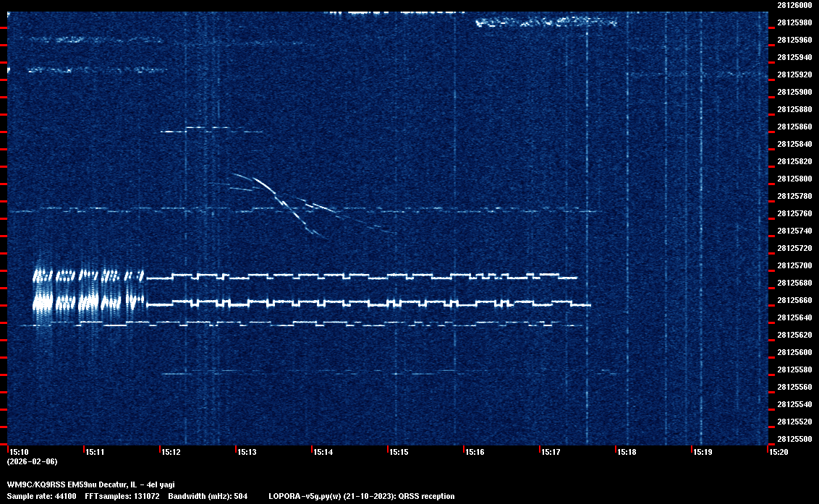Click the wide signal band near 28125980
The height and width of the screenshot is (504, 819).
point(546,23)
